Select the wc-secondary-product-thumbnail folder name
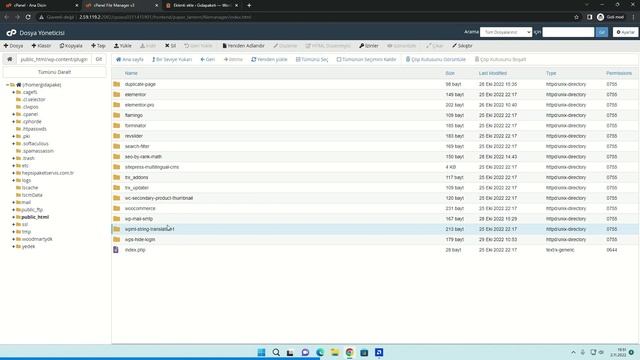 click(x=159, y=198)
